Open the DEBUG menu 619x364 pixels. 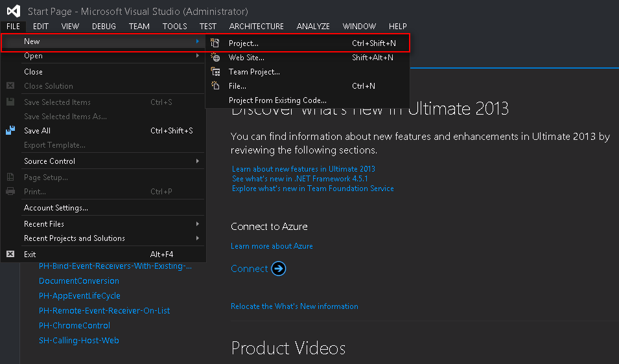(104, 27)
